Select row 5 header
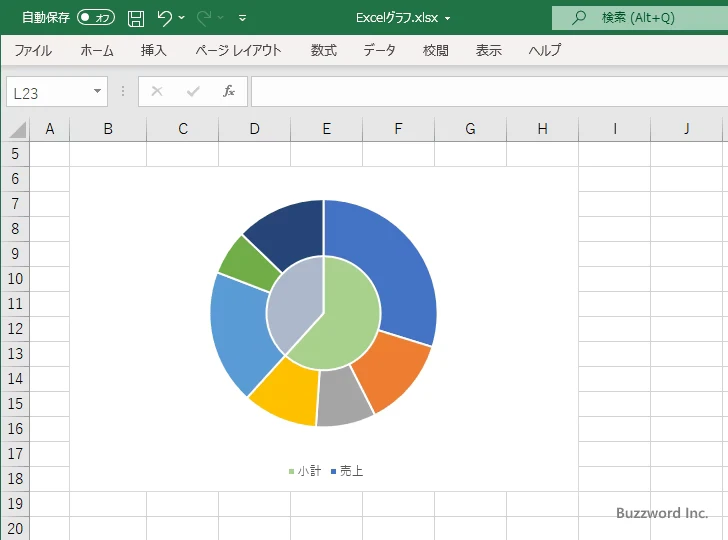The image size is (728, 540). [15, 154]
